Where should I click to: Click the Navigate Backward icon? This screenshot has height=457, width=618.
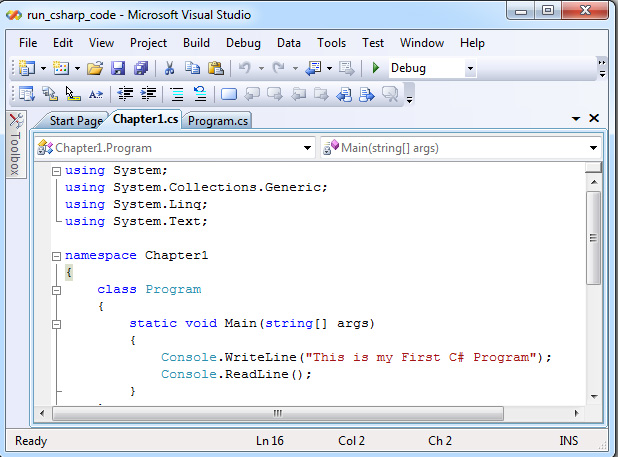point(313,68)
